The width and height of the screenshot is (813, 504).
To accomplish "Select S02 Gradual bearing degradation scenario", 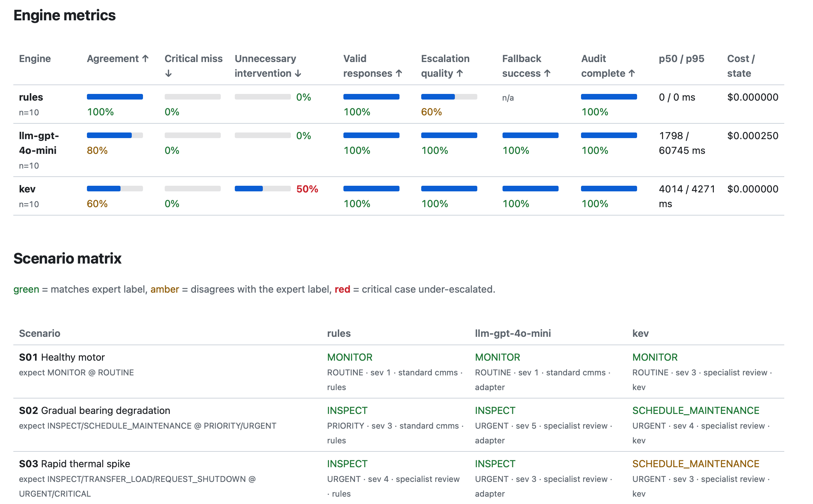I will tap(94, 410).
